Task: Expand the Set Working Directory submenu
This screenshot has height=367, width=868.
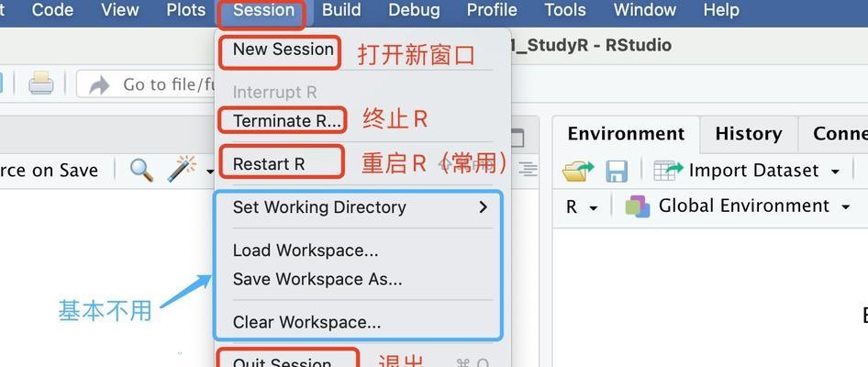Action: (361, 207)
